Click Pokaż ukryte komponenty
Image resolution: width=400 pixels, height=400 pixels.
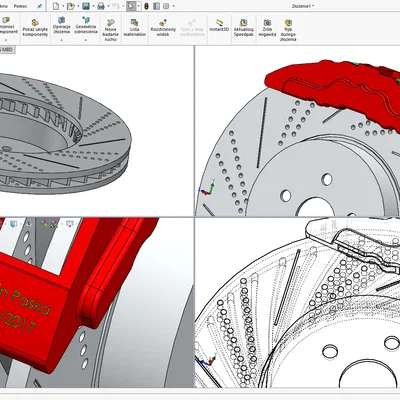coord(35,28)
